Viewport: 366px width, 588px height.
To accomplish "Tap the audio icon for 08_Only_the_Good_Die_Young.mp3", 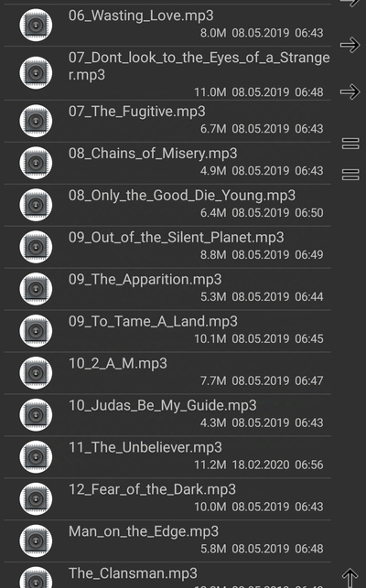I will point(36,205).
